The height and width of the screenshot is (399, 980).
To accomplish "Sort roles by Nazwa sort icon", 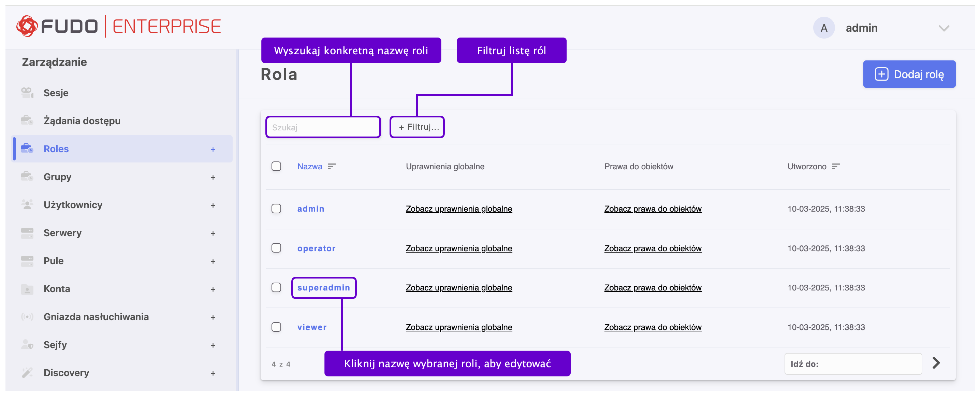I will 332,166.
